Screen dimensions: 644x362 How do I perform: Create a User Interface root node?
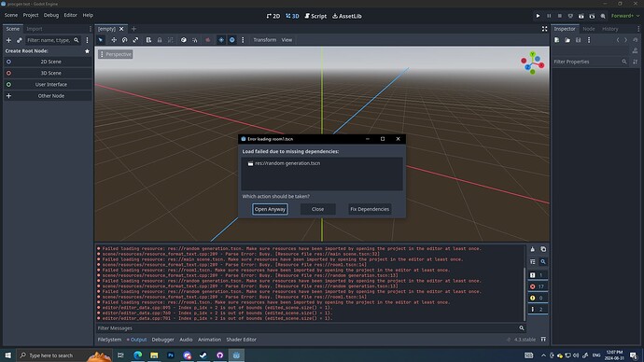pos(48,85)
